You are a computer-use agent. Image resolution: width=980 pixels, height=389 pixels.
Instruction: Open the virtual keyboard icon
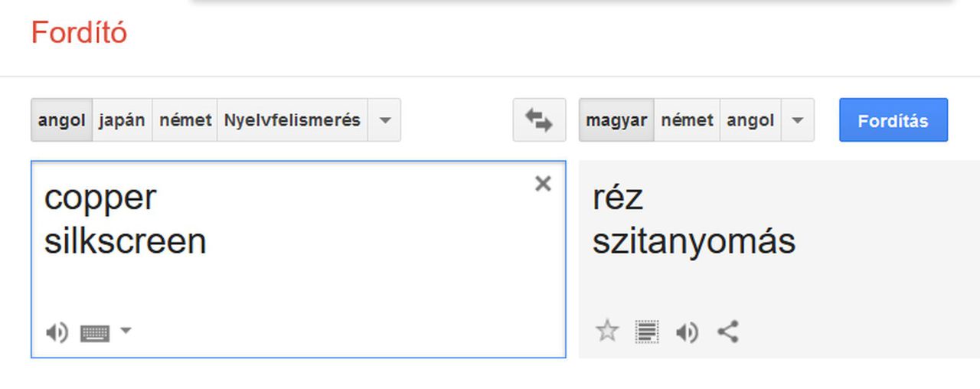95,333
